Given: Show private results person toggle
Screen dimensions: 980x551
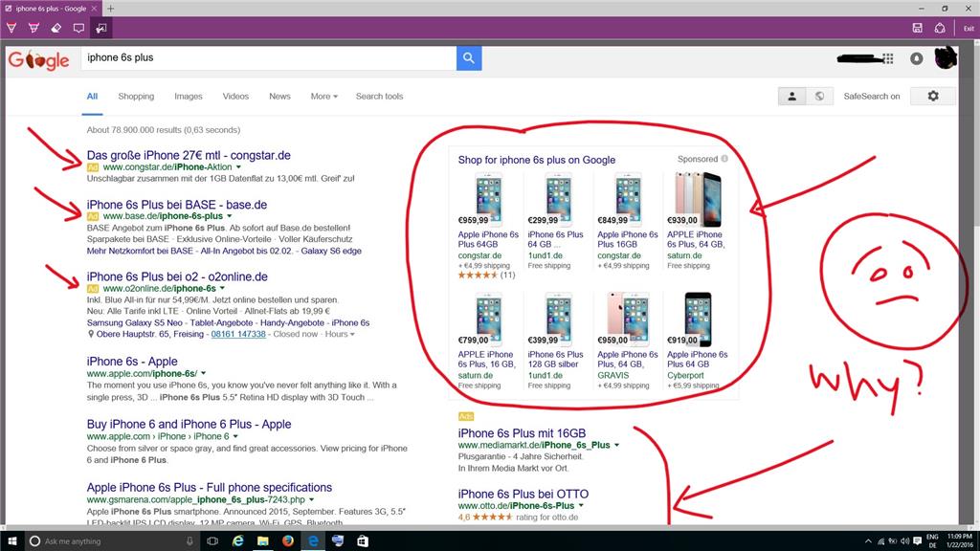Looking at the screenshot, I should click(x=791, y=97).
